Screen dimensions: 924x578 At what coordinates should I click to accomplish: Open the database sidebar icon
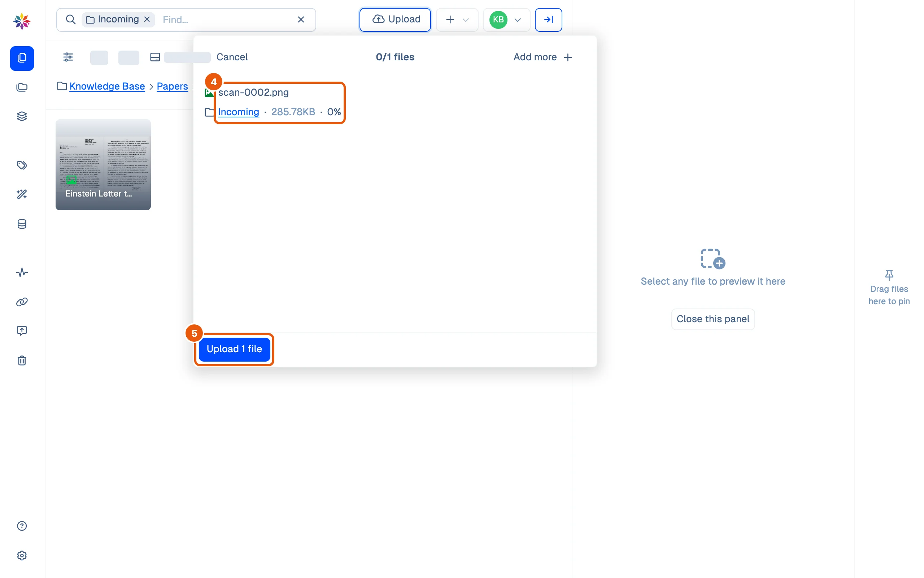pos(22,224)
